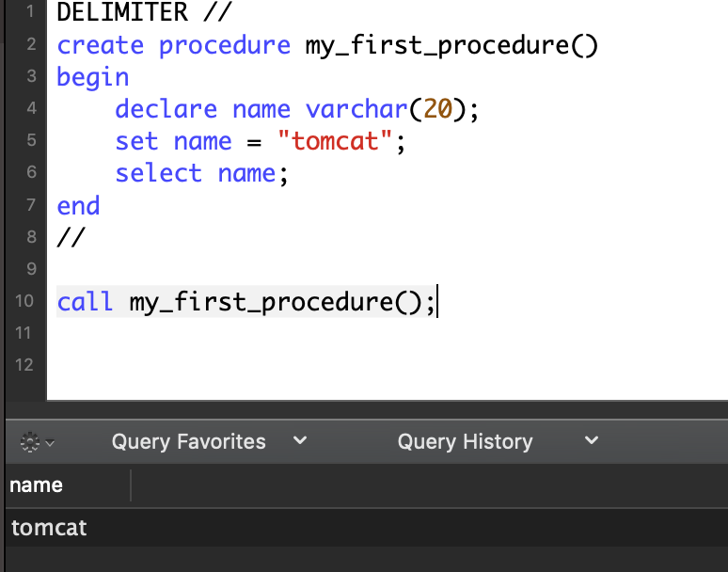Click the "end" keyword on line 7
728x572 pixels.
point(78,205)
